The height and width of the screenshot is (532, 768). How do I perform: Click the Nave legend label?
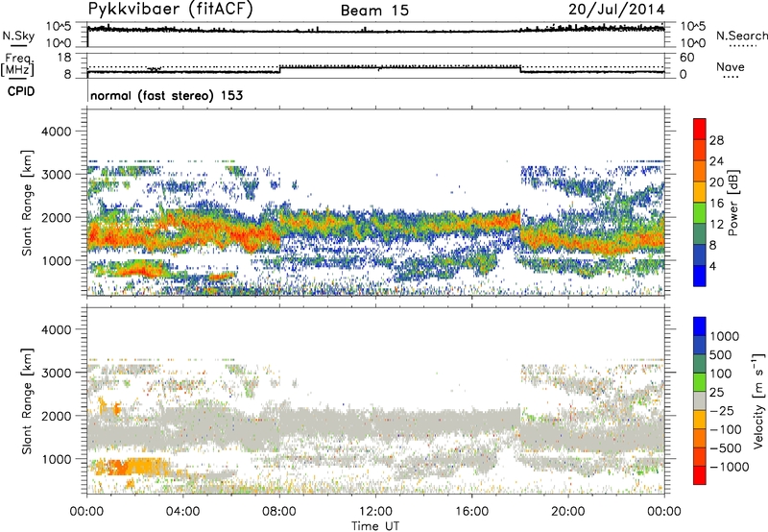pyautogui.click(x=731, y=66)
